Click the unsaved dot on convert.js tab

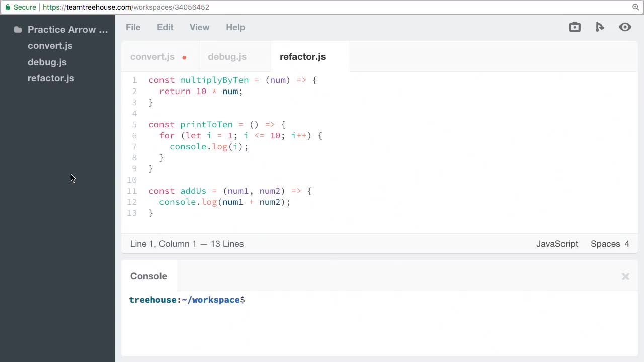point(184,57)
